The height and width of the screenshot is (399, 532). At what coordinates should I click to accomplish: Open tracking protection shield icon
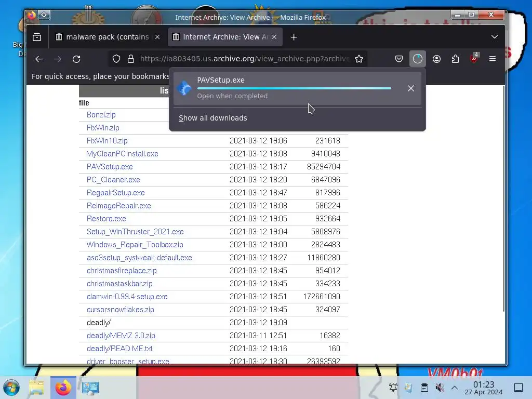tap(116, 59)
